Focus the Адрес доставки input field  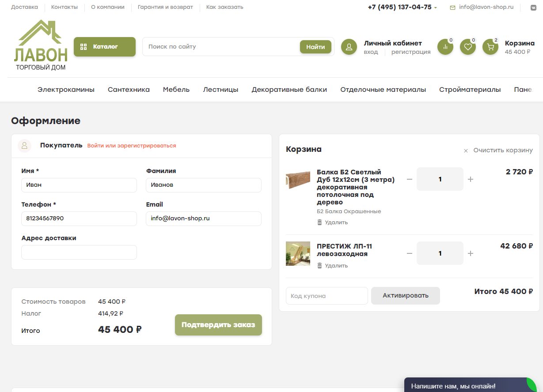pos(79,253)
